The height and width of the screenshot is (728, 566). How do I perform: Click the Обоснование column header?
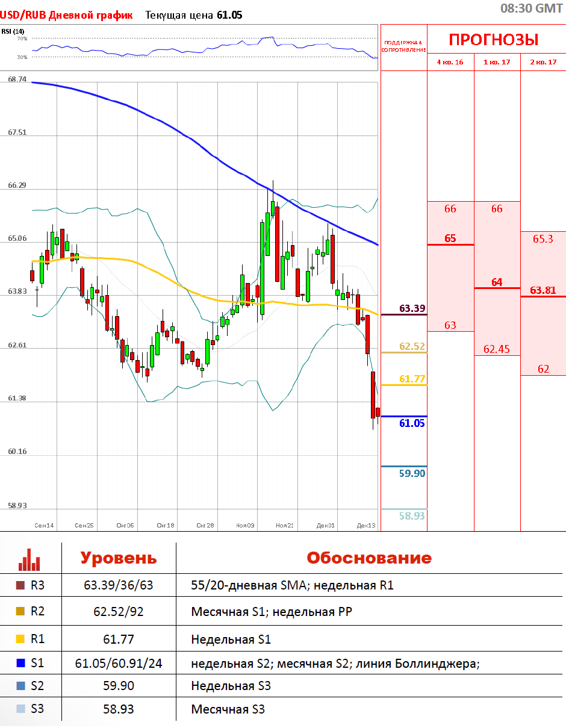coord(369,558)
